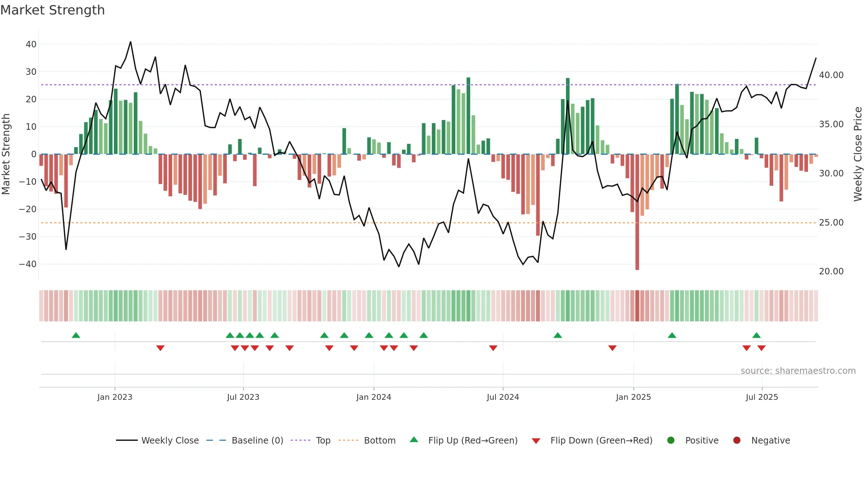Click the green flip-up triangle between Jul 2024 and Jan 2025
Screen dimensions: 868x488
click(558, 335)
